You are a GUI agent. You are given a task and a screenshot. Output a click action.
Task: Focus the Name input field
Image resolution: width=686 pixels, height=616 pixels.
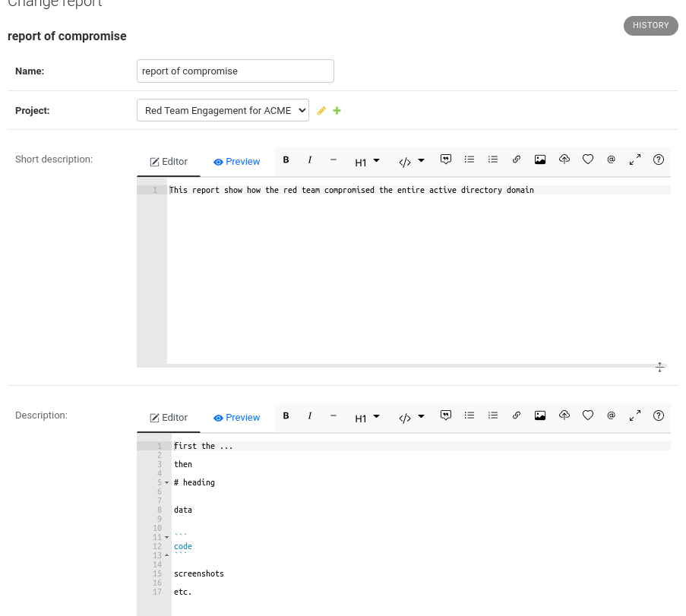[236, 71]
